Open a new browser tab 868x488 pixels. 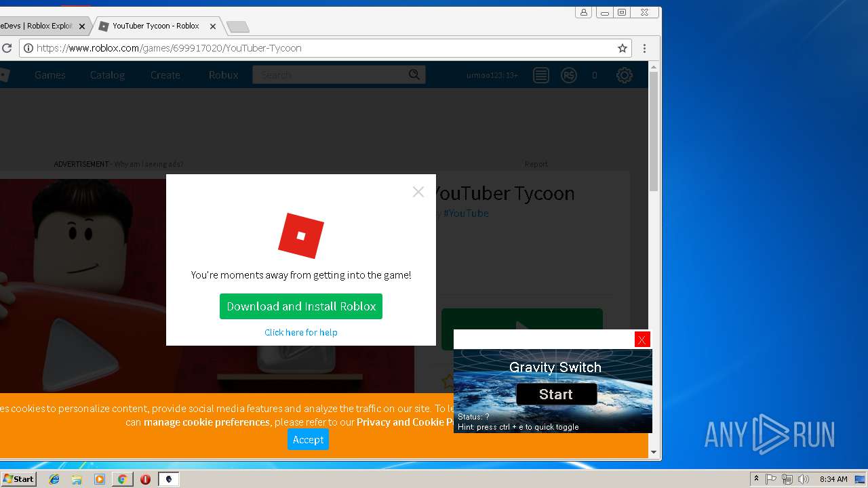237,27
